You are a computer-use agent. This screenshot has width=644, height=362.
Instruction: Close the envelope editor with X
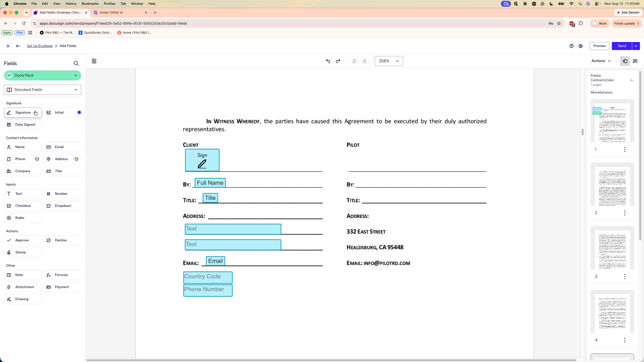coord(8,46)
